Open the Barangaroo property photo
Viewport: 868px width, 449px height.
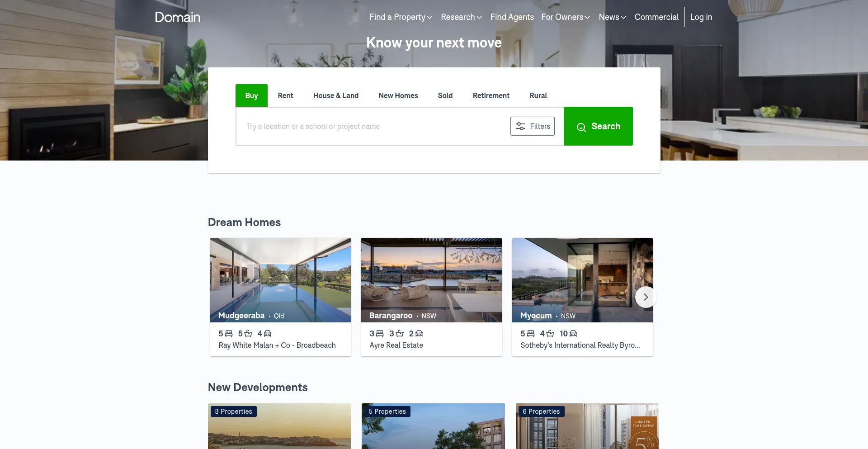[x=431, y=276]
